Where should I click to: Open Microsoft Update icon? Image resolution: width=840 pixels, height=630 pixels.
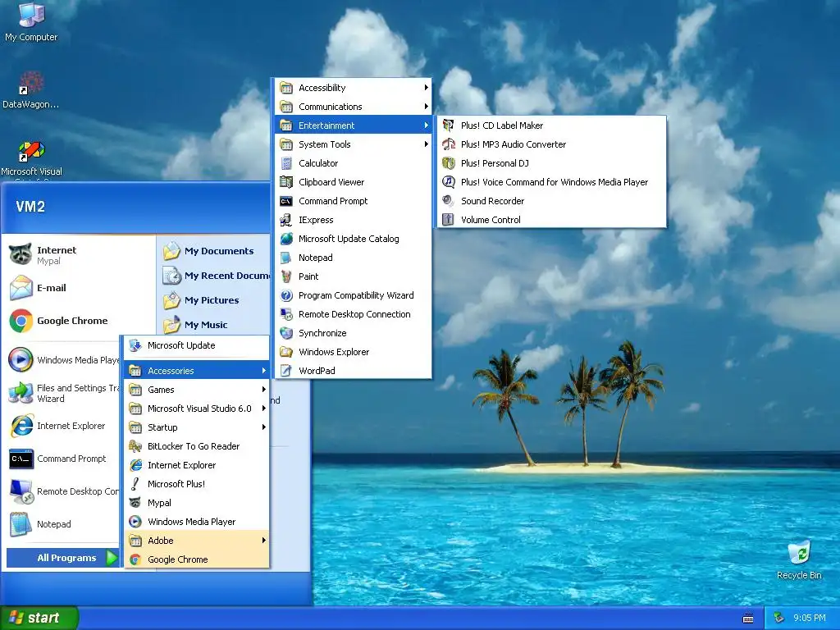point(135,345)
